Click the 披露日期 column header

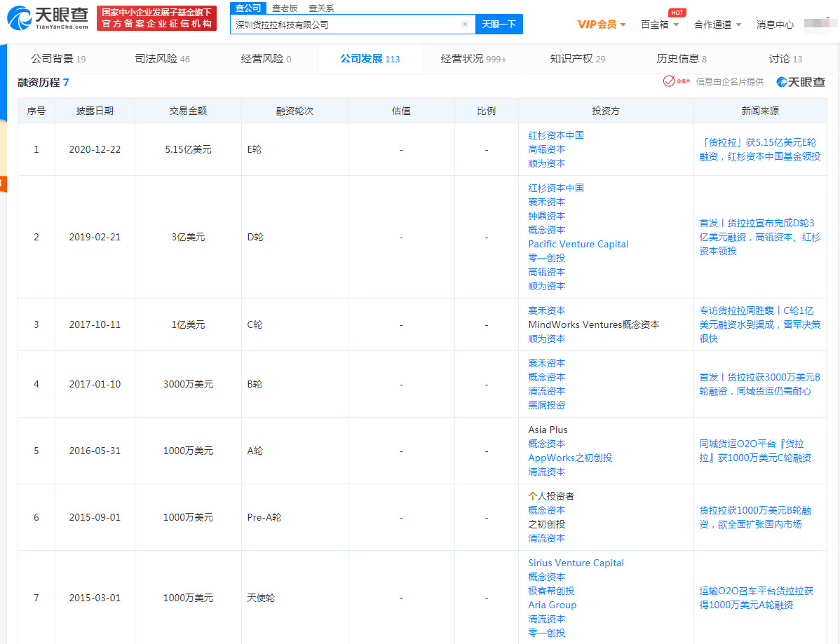coord(95,111)
